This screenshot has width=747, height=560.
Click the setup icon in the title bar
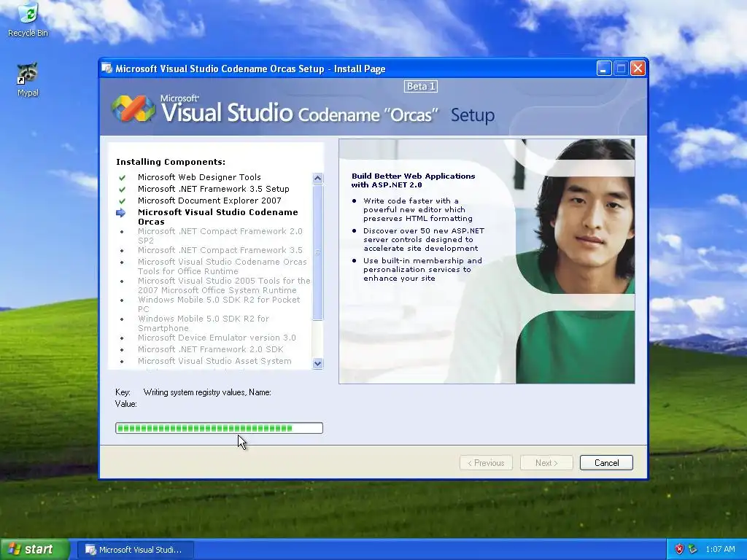[x=107, y=69]
